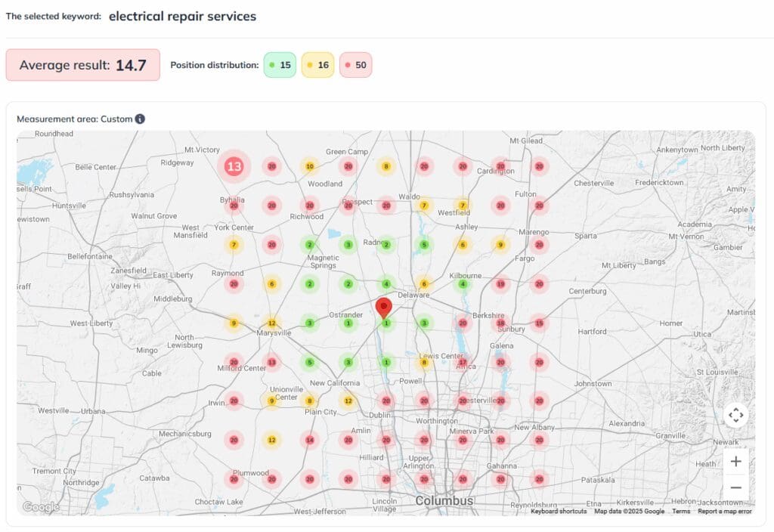Open the Google logo on the map
This screenshot has height=532, width=774.
point(40,507)
